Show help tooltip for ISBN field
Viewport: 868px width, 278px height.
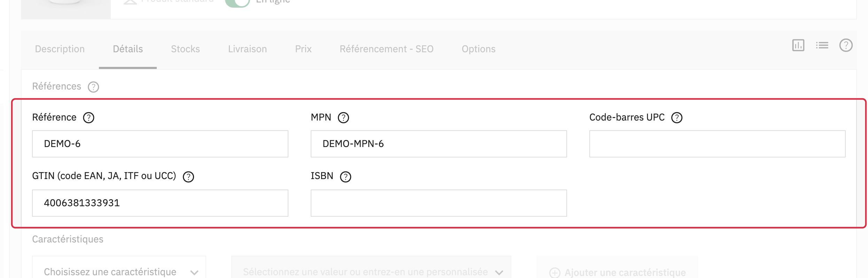click(346, 177)
